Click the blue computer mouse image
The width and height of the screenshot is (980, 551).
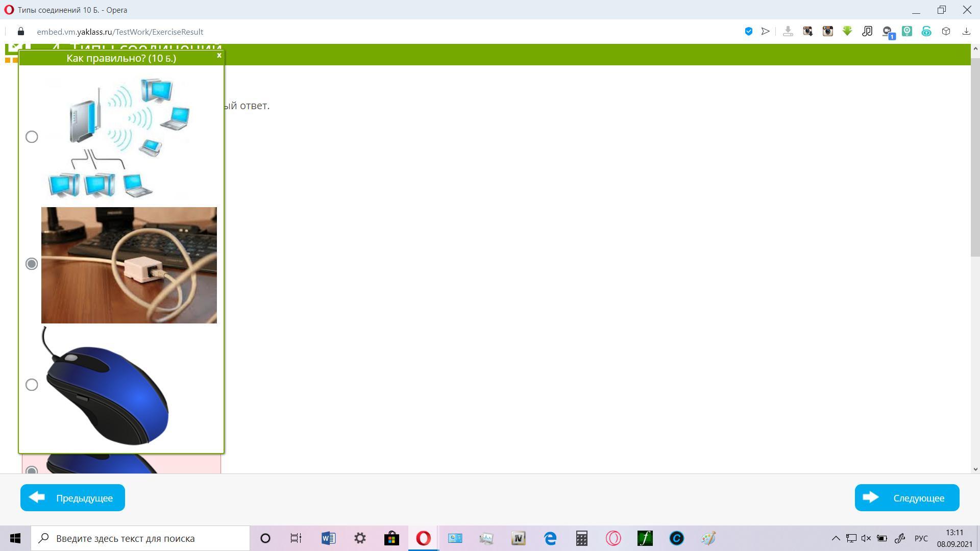coord(106,386)
